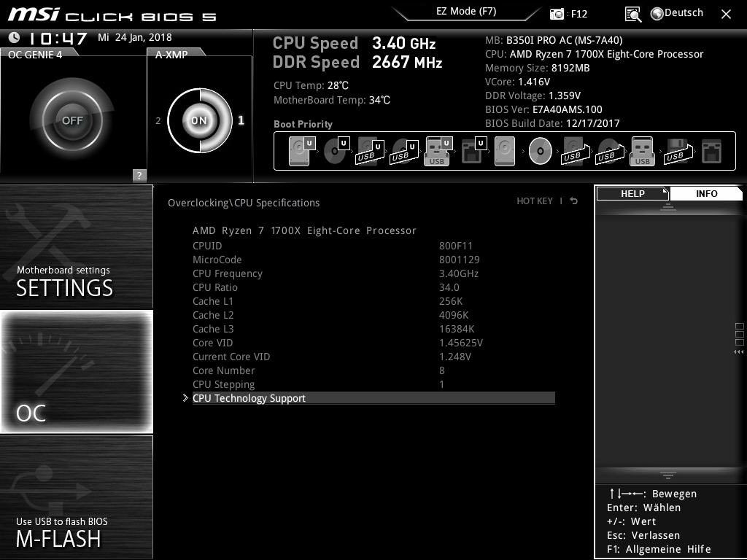747x560 pixels.
Task: Click the Core VID value 1.45625V
Action: [461, 343]
